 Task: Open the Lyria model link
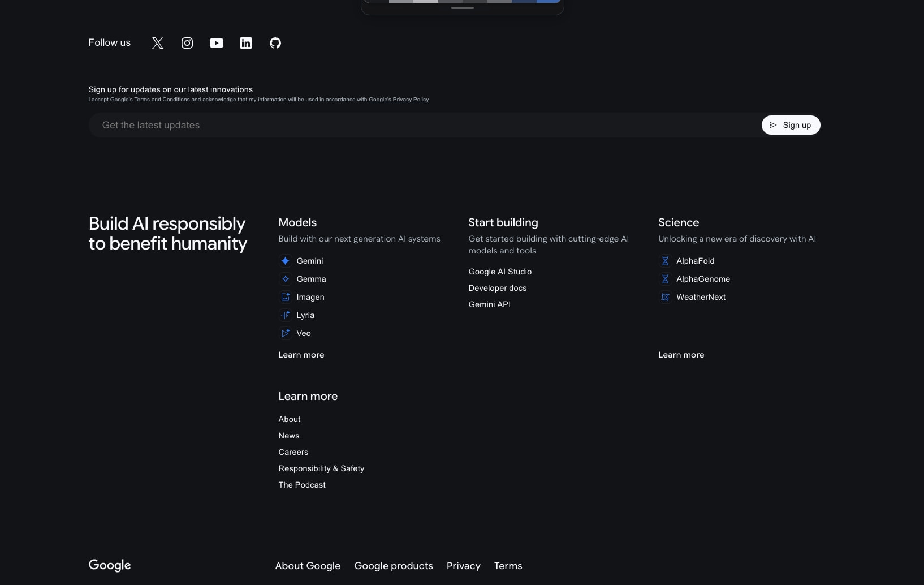pos(305,315)
